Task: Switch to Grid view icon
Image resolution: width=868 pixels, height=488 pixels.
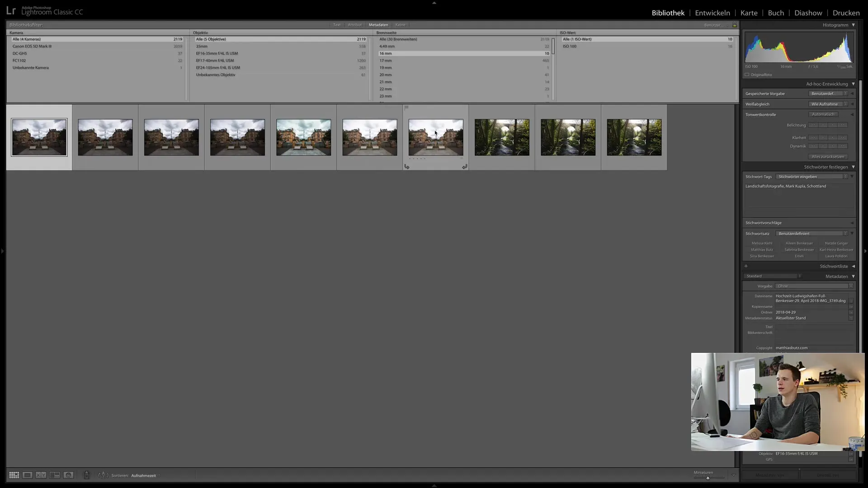Action: click(14, 475)
